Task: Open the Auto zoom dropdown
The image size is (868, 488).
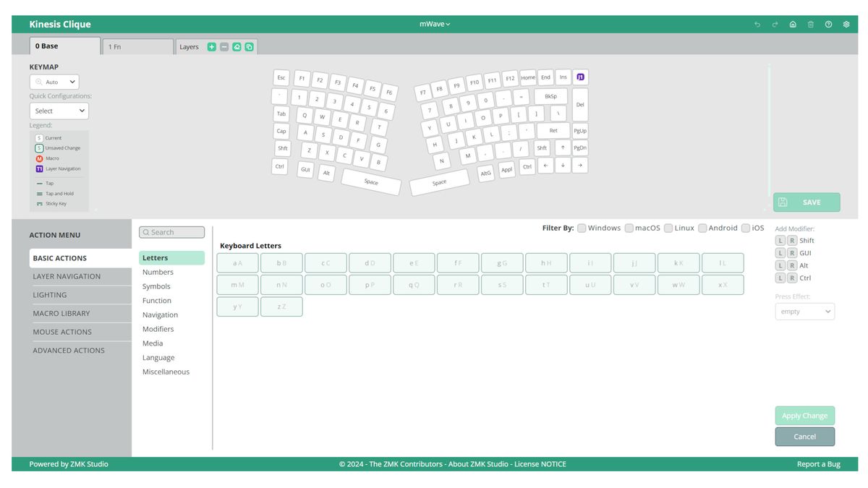Action: pos(54,82)
